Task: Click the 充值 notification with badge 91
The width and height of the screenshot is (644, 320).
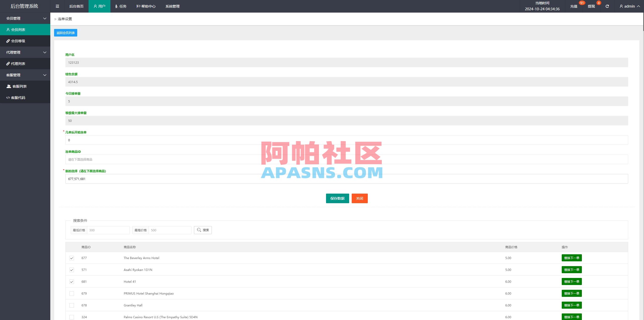Action: point(574,6)
